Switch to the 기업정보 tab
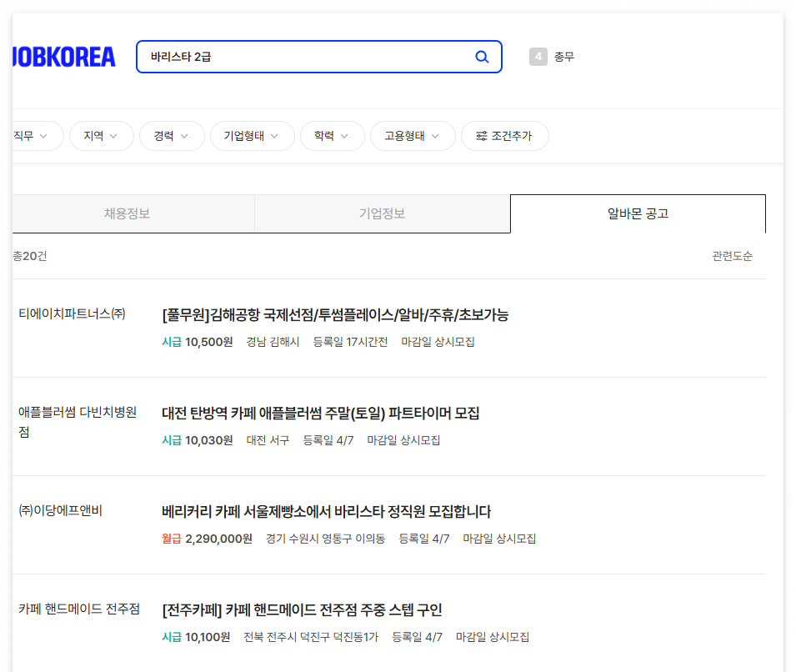796x672 pixels. tap(383, 214)
